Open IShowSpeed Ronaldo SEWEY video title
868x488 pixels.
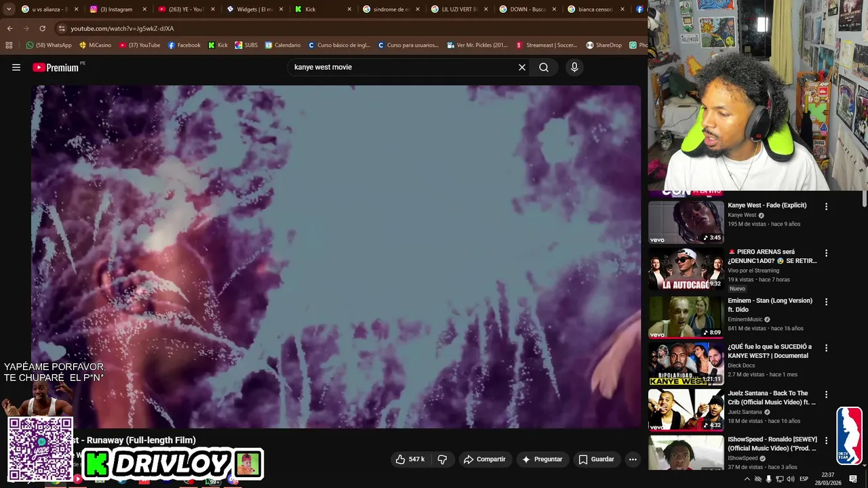pos(772,444)
